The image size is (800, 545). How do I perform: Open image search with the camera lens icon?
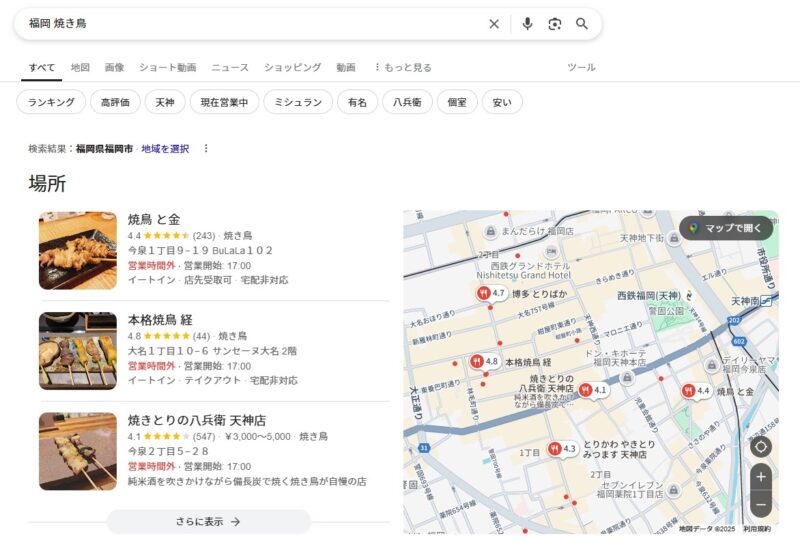click(x=555, y=24)
